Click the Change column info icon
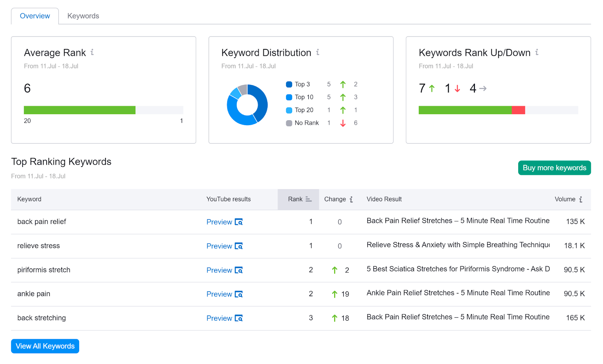Screen dimensions: 603x364 click(x=351, y=199)
